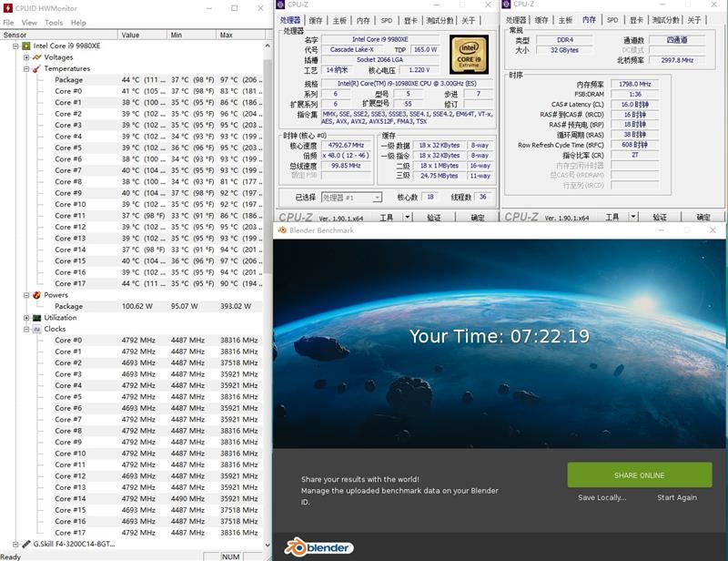The image size is (728, 561).
Task: Click the Blender Benchmark title bar icon
Action: pos(282,230)
